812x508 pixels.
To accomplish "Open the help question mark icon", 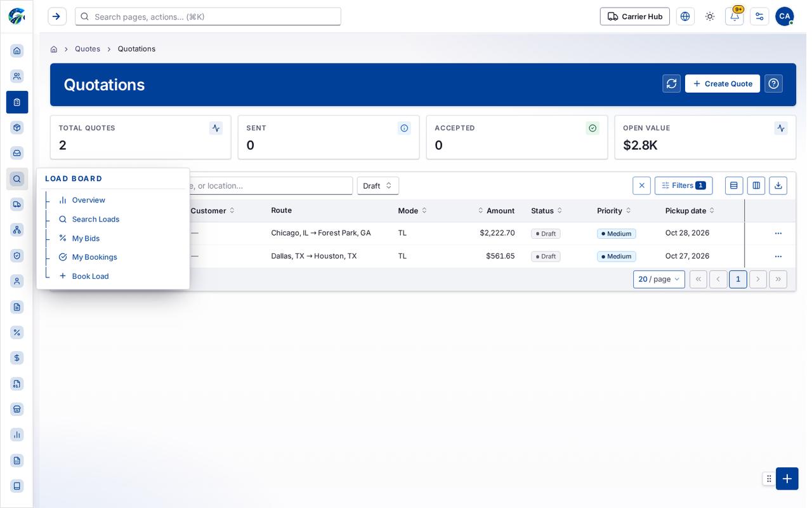I will pyautogui.click(x=773, y=84).
